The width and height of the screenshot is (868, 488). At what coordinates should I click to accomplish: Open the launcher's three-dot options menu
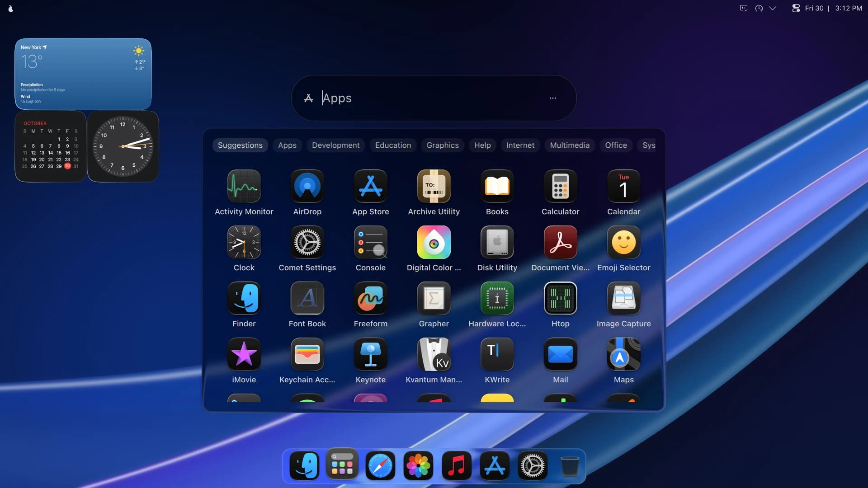553,98
